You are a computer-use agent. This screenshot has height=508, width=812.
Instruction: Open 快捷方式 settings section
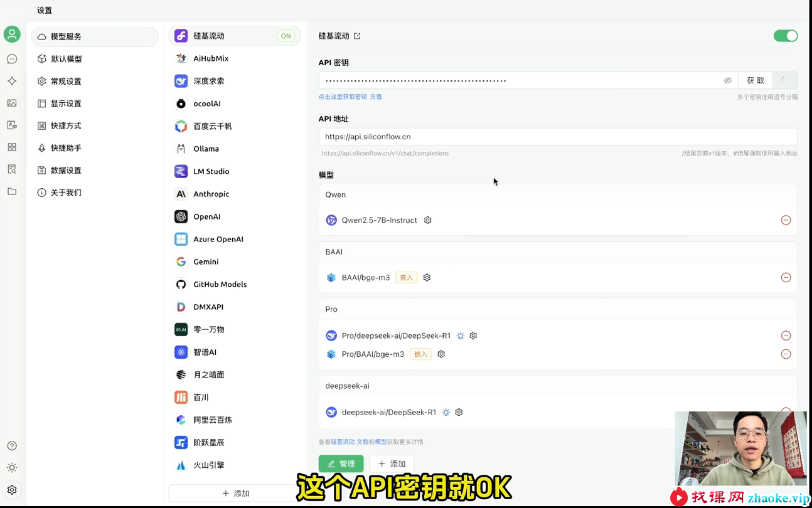pyautogui.click(x=95, y=125)
